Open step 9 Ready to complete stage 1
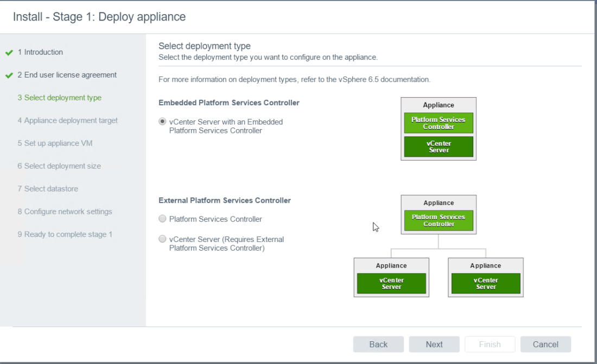 65,234
